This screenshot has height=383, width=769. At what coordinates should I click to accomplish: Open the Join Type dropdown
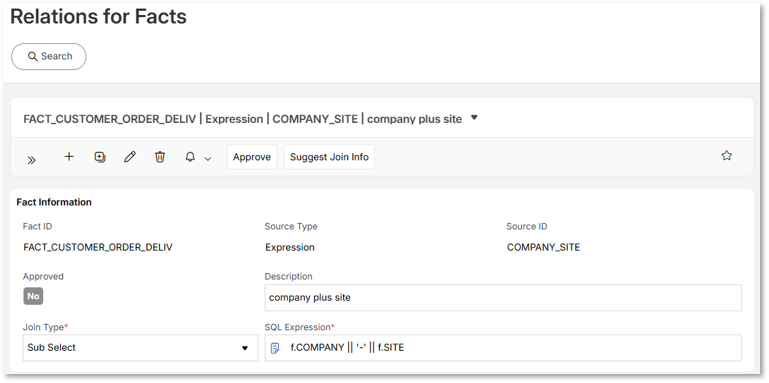140,348
